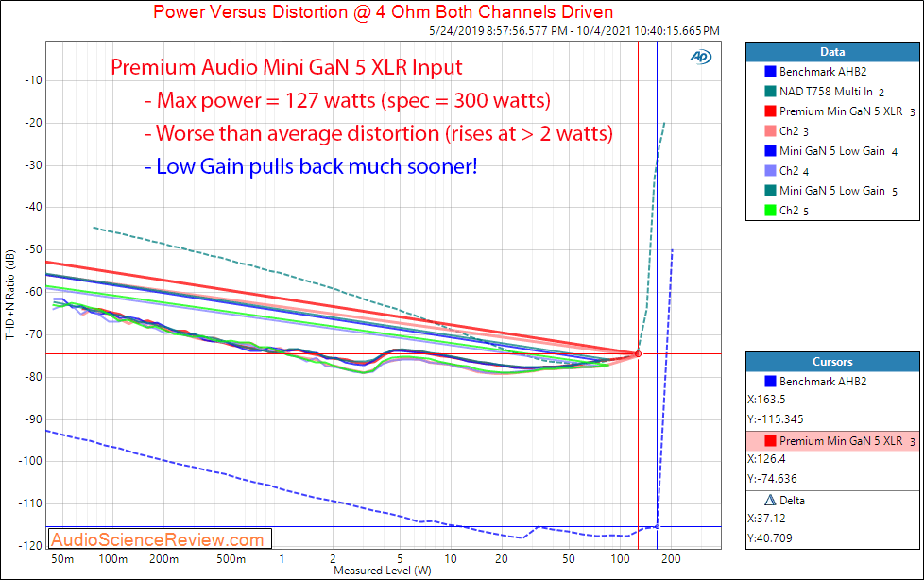Click the delta X:37.12 value
The width and height of the screenshot is (924, 580).
(766, 518)
